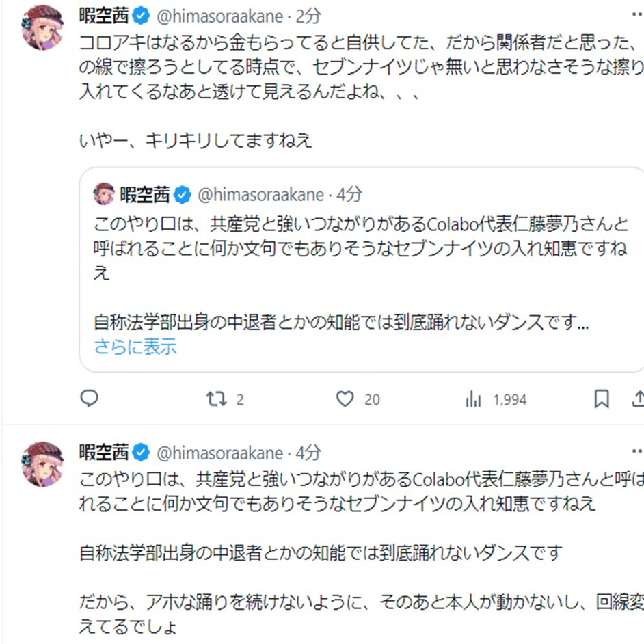Click the share icon on the top tweet
This screenshot has height=644, width=644.
[x=637, y=399]
